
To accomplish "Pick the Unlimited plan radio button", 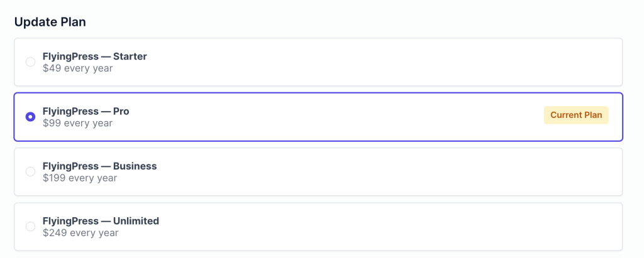I will 30,227.
